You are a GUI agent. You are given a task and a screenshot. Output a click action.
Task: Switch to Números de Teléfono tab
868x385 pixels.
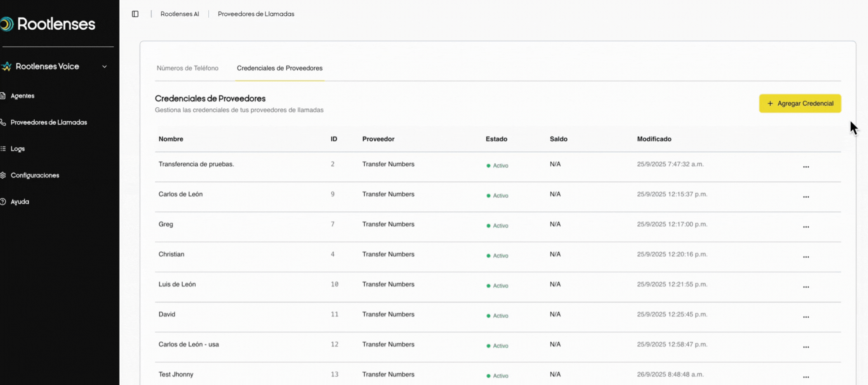[187, 68]
